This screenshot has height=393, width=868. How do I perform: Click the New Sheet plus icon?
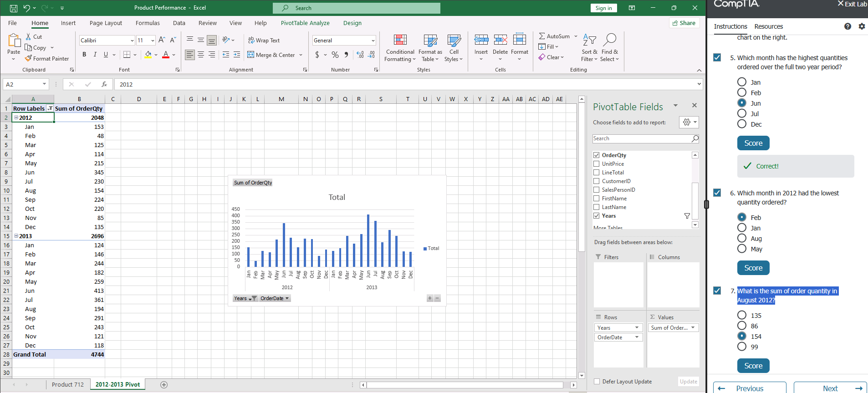pos(164,385)
